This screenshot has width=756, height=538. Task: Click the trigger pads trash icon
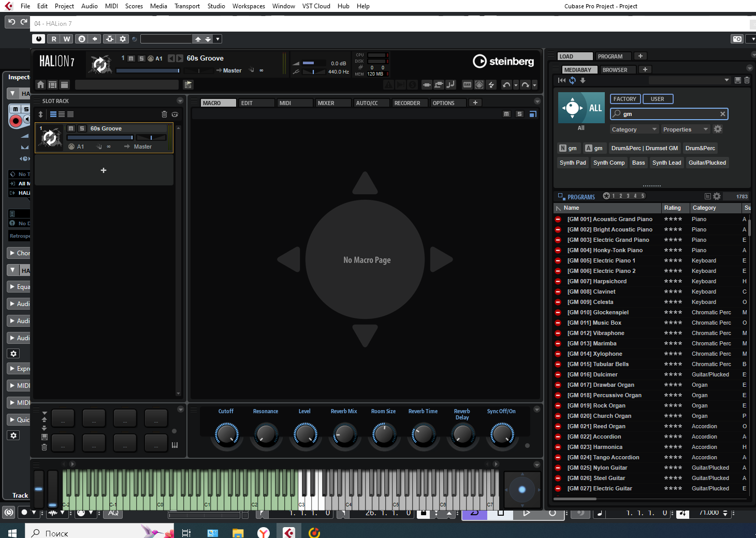click(44, 447)
